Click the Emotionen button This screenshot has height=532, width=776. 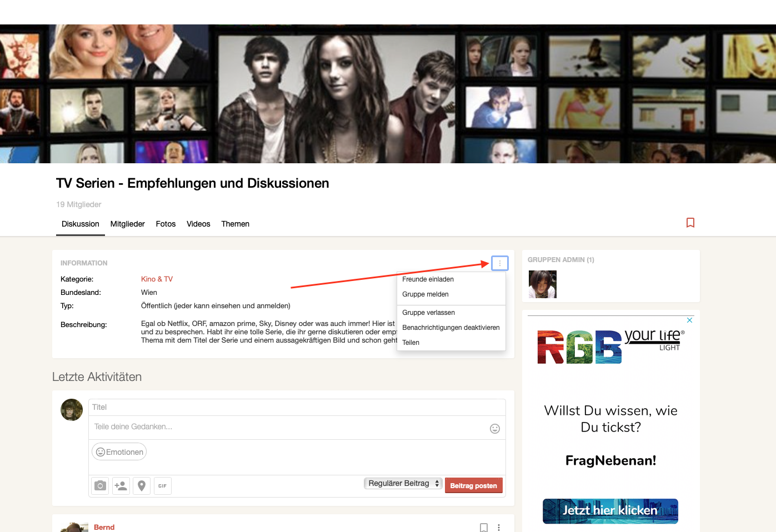(119, 452)
